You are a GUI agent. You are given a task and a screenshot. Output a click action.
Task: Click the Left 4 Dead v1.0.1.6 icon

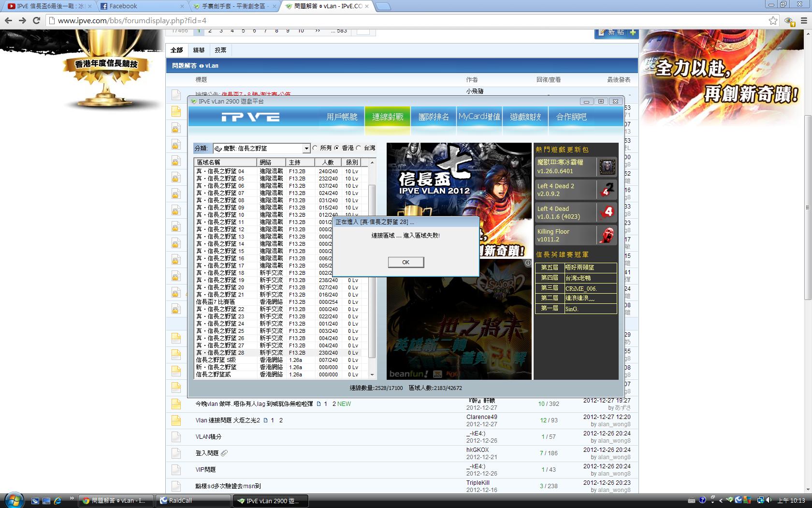point(607,212)
